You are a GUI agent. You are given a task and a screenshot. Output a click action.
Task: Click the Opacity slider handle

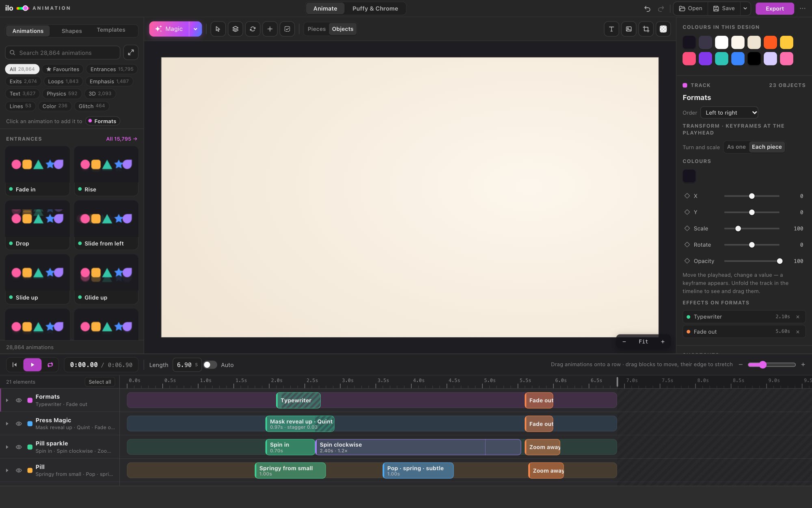coord(780,261)
